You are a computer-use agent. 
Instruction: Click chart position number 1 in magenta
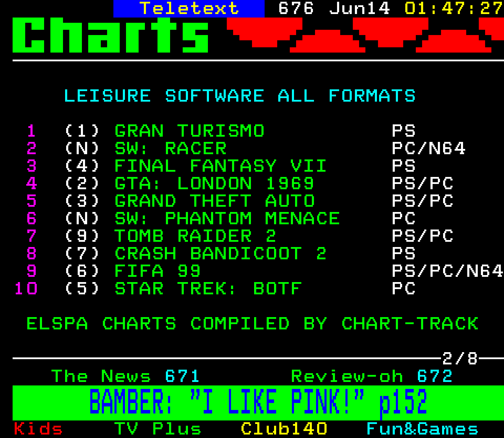(x=31, y=131)
